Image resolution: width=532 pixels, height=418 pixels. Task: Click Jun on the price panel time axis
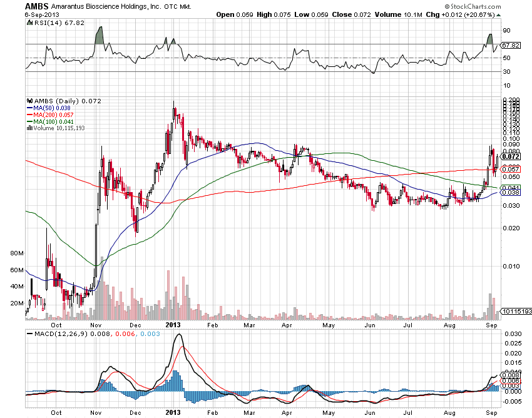[370, 325]
